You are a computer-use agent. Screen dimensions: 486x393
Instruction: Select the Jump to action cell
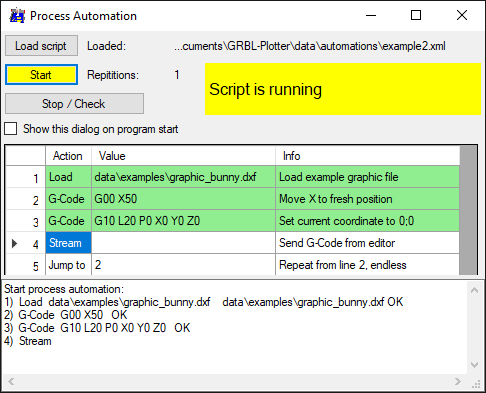coord(68,265)
